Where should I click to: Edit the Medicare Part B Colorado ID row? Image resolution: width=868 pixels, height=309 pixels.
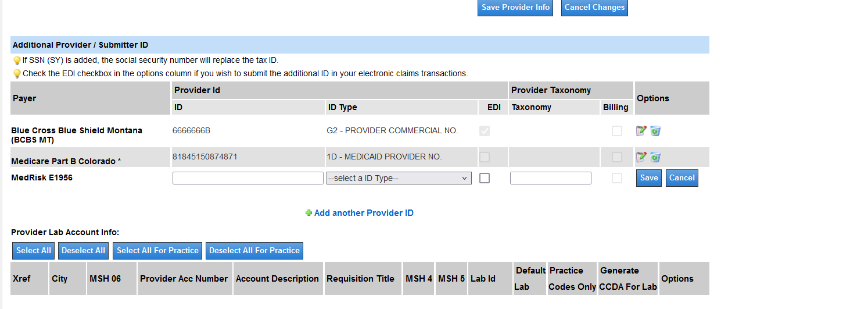[641, 157]
